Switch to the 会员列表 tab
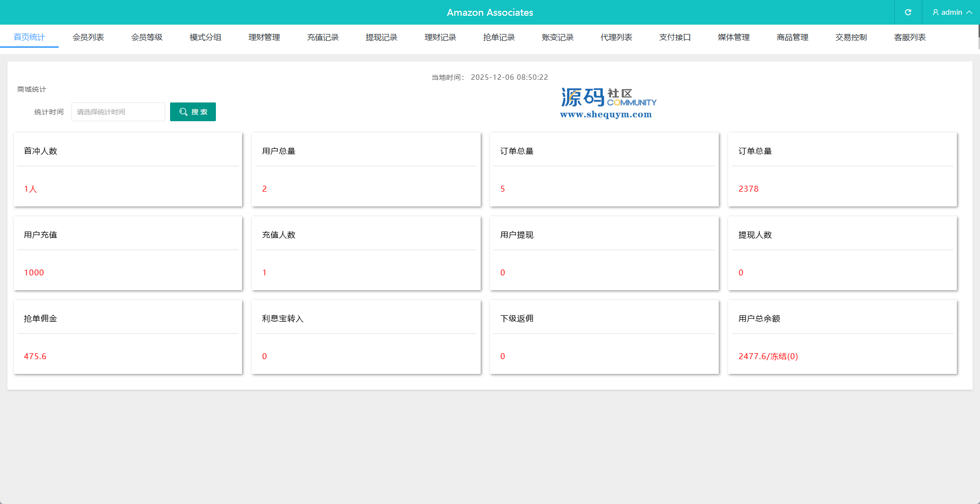The width and height of the screenshot is (980, 504). click(88, 37)
